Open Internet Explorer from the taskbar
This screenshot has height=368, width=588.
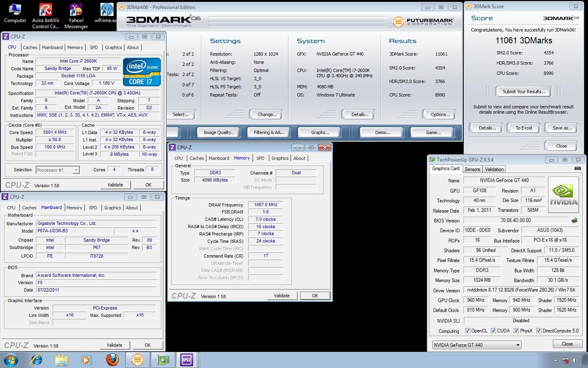pos(37,360)
